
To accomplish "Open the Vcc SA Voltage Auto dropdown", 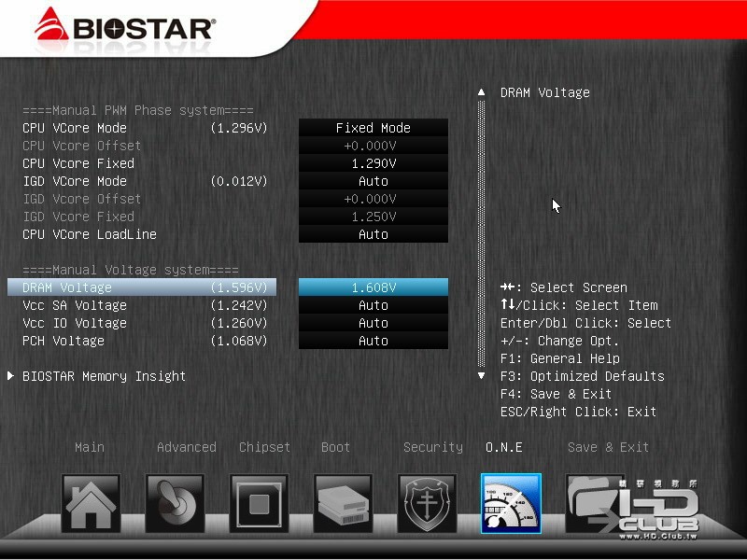I will pyautogui.click(x=373, y=305).
